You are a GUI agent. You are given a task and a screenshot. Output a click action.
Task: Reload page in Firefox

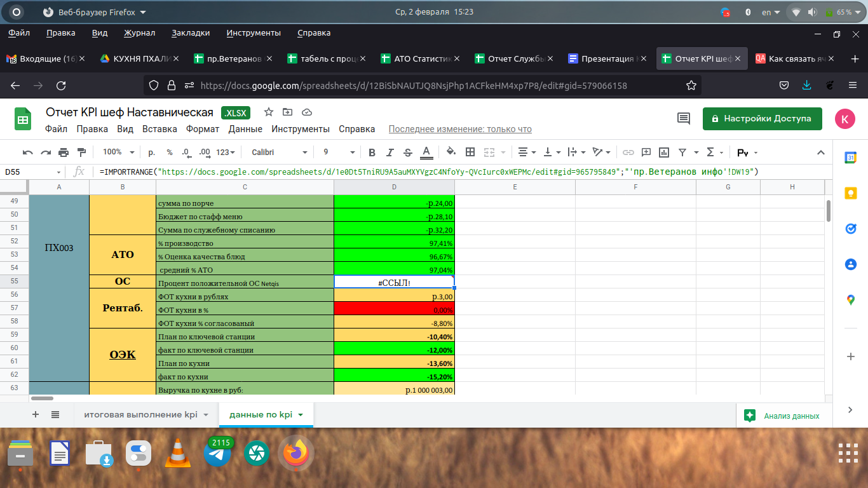tap(61, 85)
